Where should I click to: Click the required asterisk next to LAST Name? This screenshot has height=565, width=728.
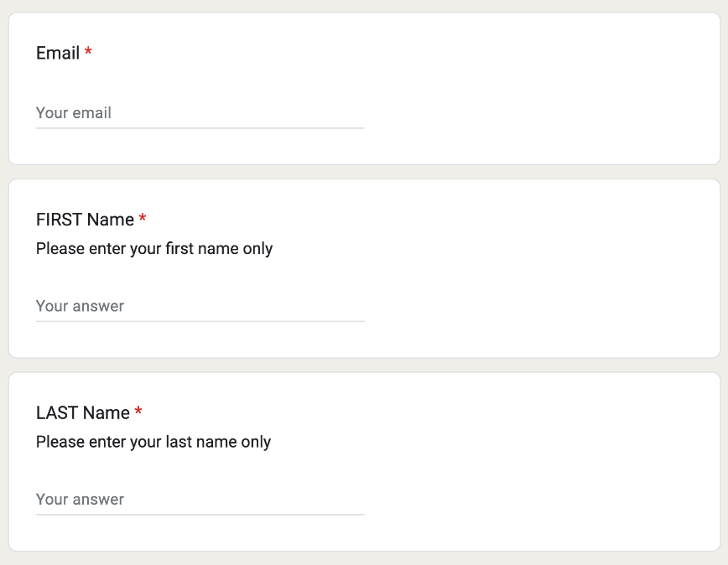[138, 413]
